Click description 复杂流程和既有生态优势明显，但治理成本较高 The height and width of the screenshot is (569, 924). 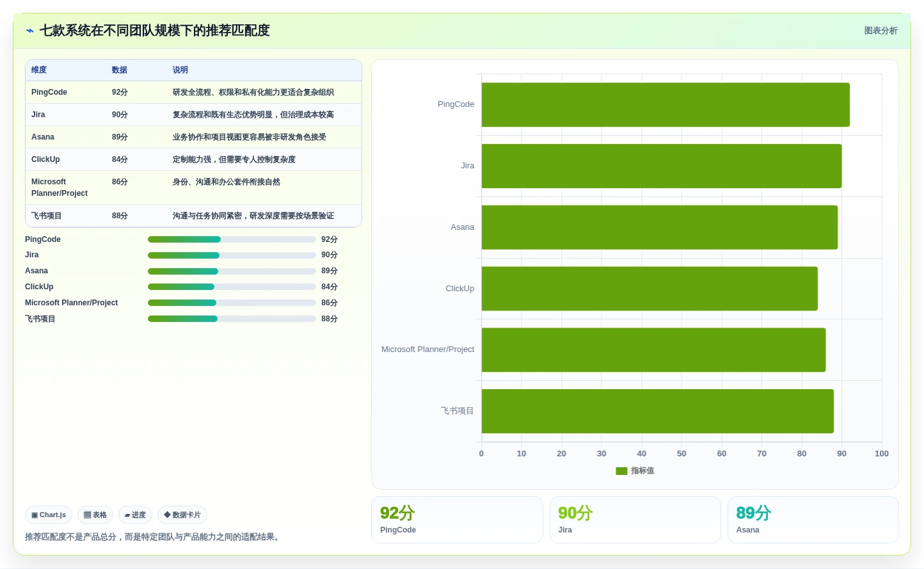(x=253, y=115)
